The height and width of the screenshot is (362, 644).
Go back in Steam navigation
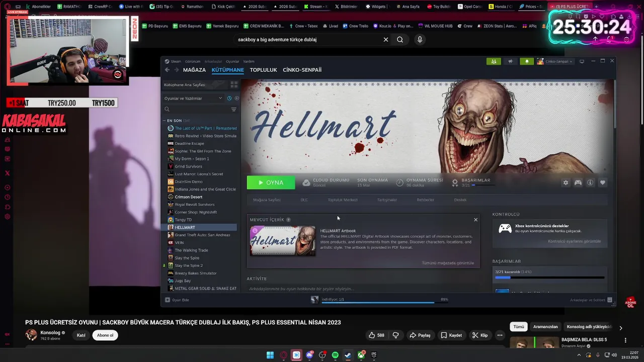[x=168, y=70]
